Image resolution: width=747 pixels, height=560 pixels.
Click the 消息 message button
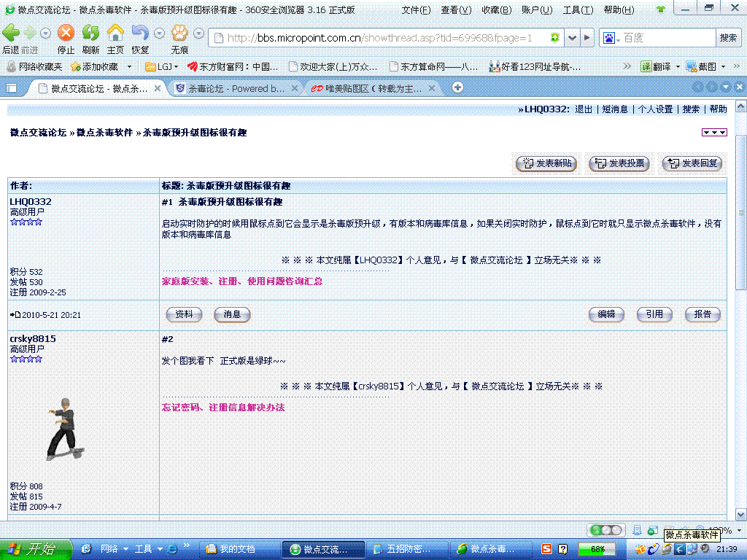point(232,314)
